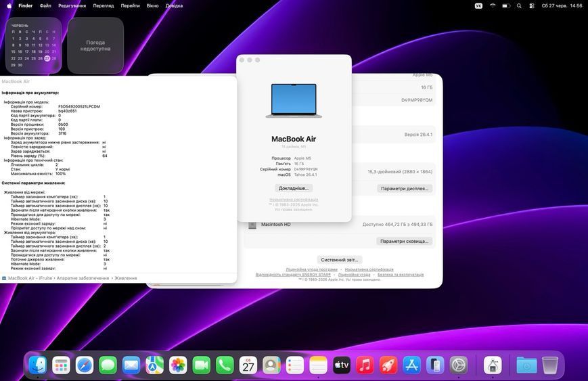Click the Параметри сховища… button
The width and height of the screenshot is (588, 381).
pyautogui.click(x=404, y=242)
